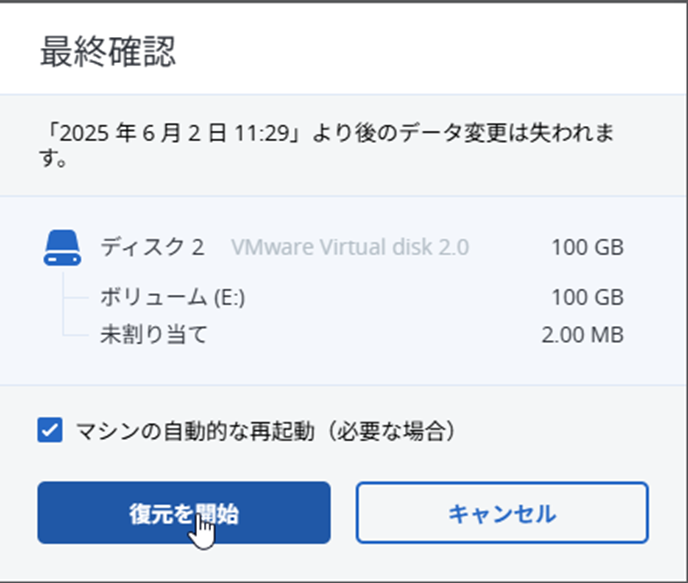Viewport: 688px width, 583px height.
Task: Click the 100 GB size of Disk 2
Action: pyautogui.click(x=587, y=247)
